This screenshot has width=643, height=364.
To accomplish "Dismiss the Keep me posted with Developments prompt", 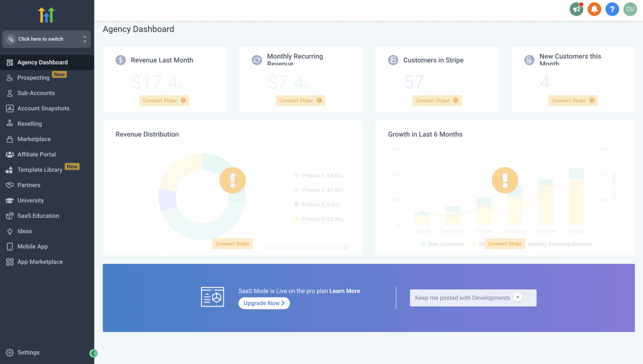I will click(518, 297).
